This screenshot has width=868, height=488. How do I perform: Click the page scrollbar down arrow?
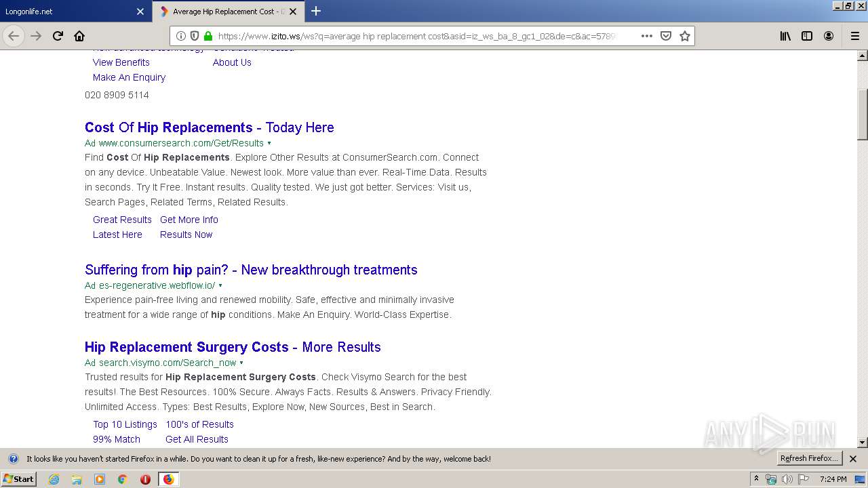pyautogui.click(x=863, y=443)
